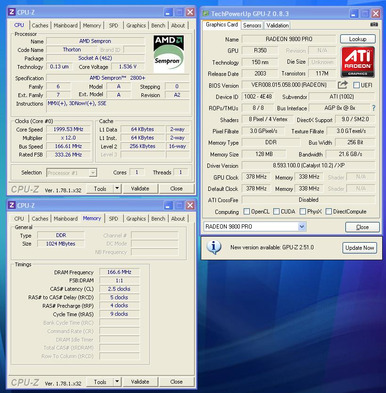Click the bus interface question mark icon
The height and width of the screenshot is (393, 386).
coord(374,108)
